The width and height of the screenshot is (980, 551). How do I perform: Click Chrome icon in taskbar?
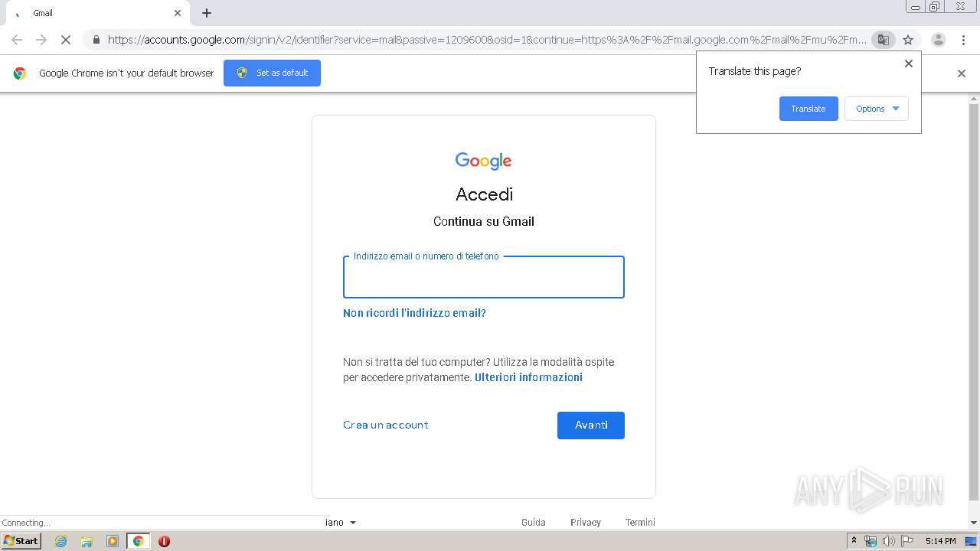138,541
